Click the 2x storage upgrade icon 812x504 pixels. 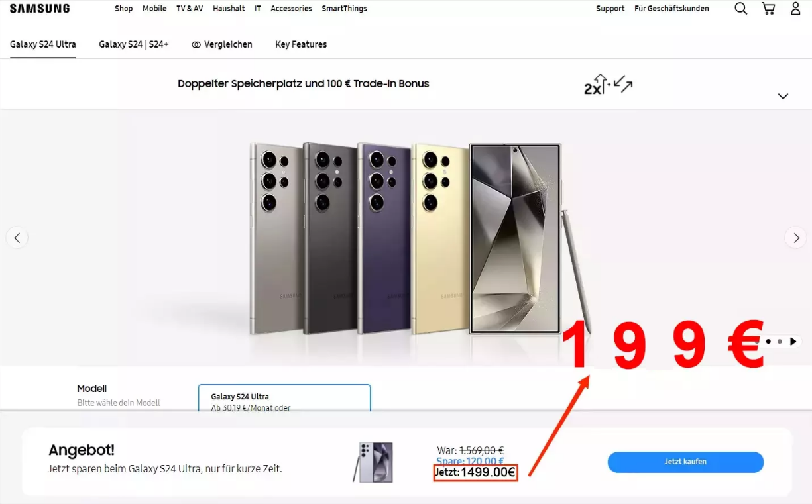pyautogui.click(x=608, y=85)
